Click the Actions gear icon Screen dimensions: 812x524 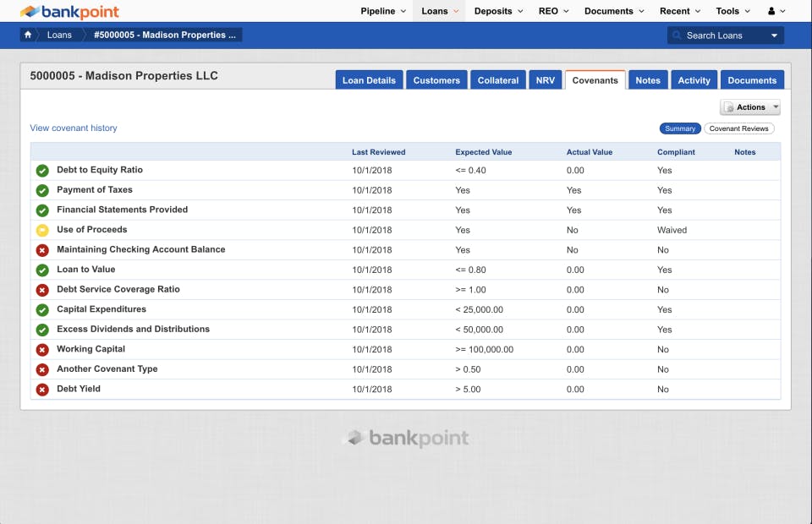[x=729, y=107]
